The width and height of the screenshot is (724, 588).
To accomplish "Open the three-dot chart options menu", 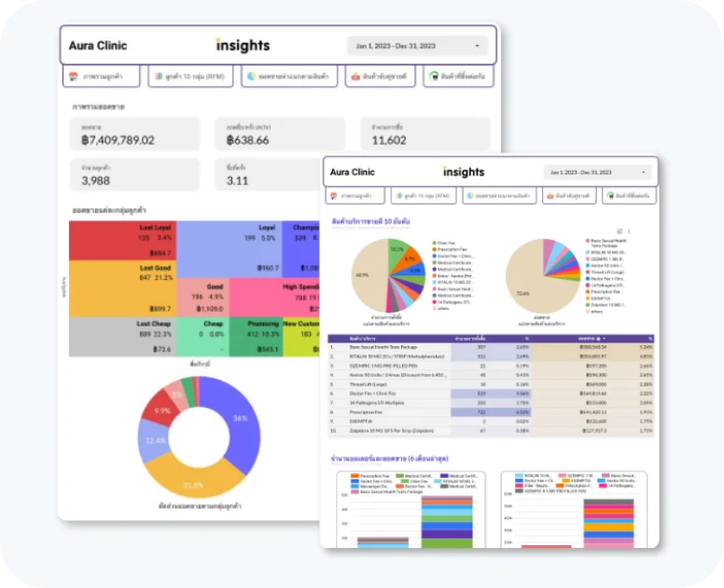I will pos(630,231).
